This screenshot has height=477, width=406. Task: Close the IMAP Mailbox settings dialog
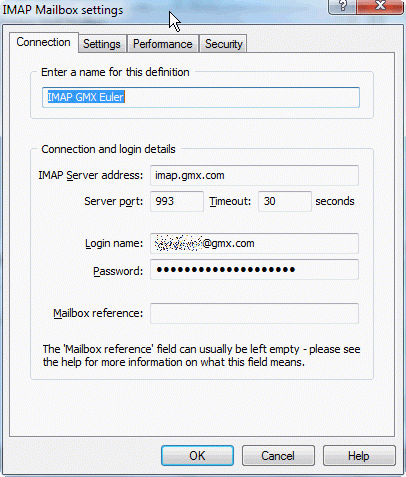click(x=380, y=5)
